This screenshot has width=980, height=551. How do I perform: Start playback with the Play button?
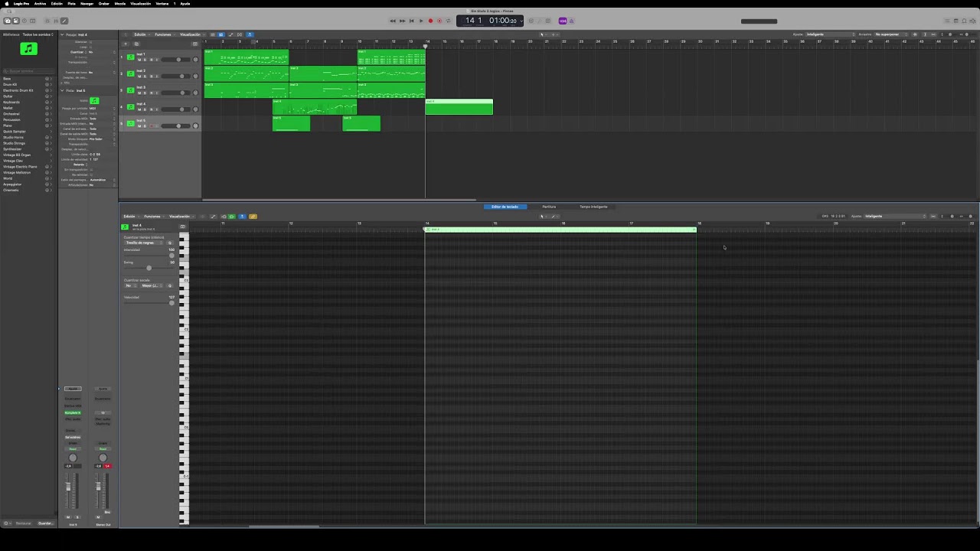pos(420,21)
